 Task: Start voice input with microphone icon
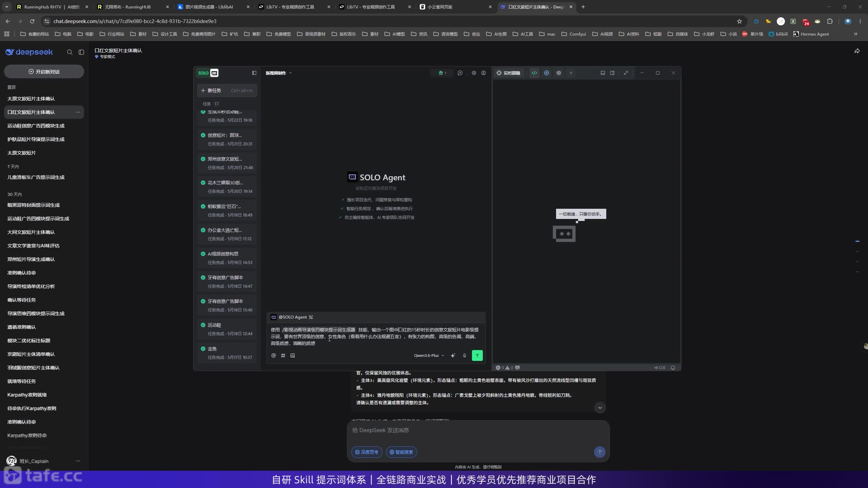click(x=465, y=355)
